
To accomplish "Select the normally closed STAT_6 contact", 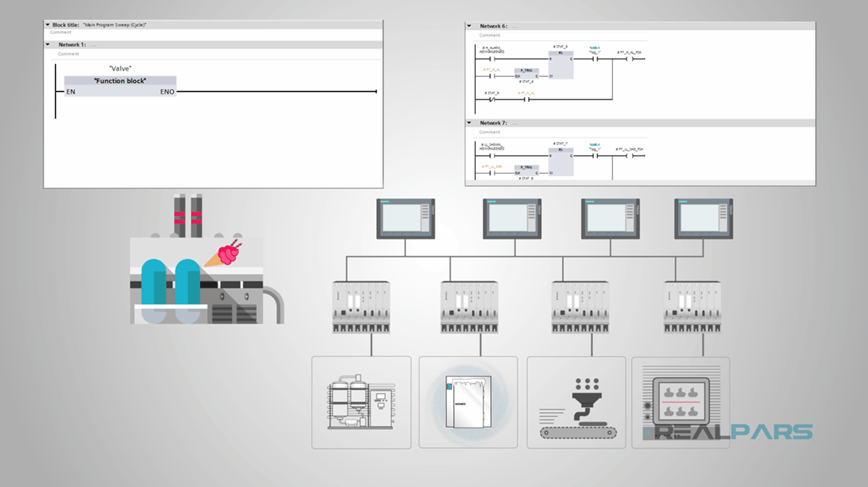I will click(492, 99).
